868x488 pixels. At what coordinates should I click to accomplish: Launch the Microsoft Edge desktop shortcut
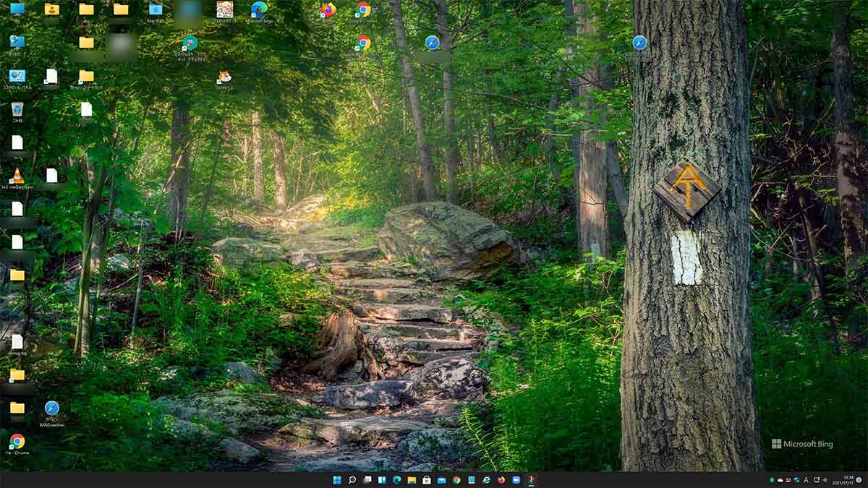click(x=259, y=9)
